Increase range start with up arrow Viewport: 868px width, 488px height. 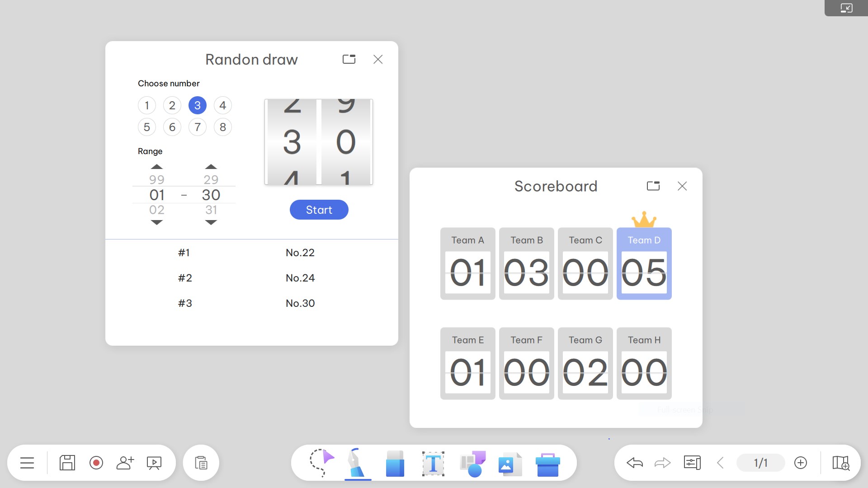tap(157, 167)
